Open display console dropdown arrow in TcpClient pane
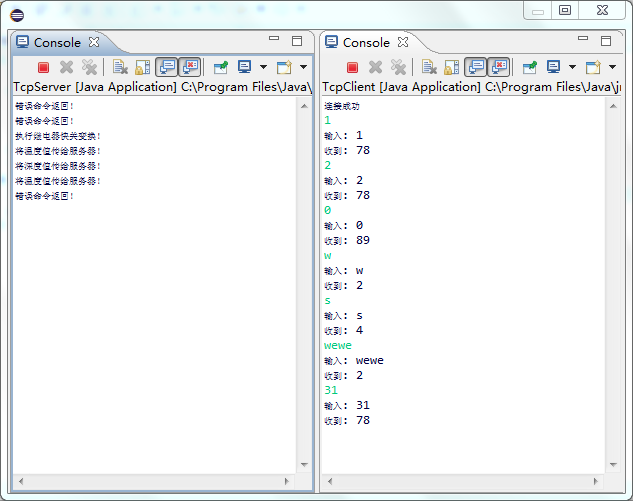The image size is (633, 501). (572, 67)
